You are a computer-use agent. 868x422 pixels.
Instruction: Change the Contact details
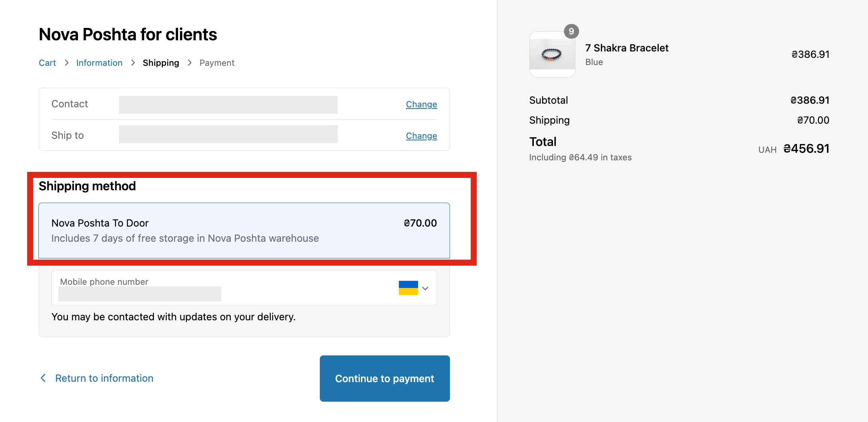pos(421,104)
